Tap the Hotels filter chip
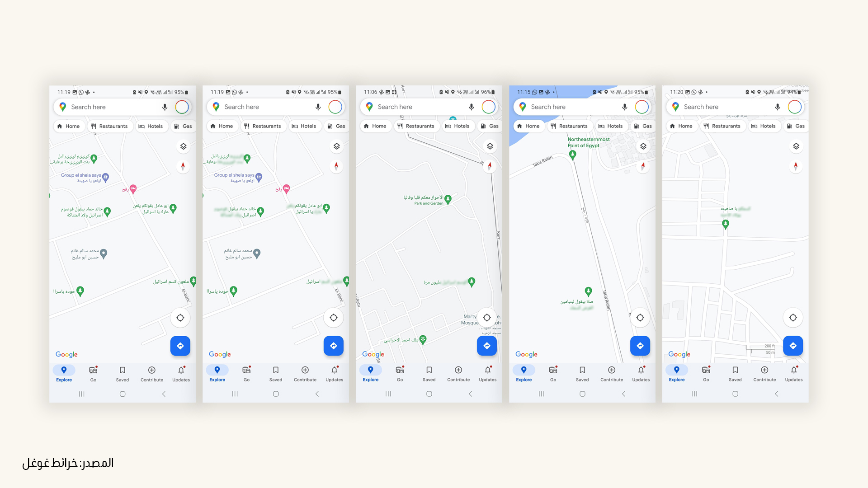The image size is (868, 488). pyautogui.click(x=151, y=126)
